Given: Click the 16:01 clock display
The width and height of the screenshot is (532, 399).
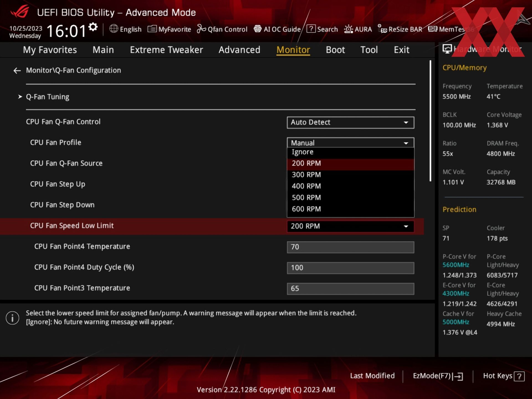Looking at the screenshot, I should coord(66,31).
